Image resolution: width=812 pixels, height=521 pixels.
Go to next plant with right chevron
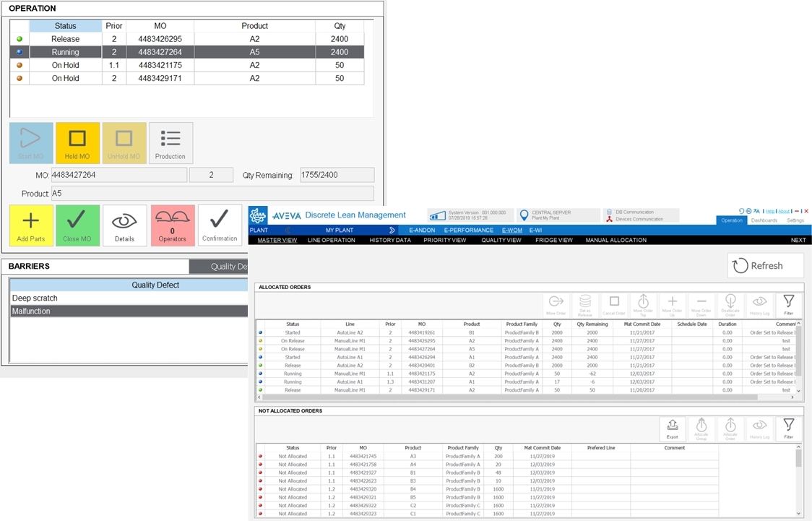(392, 230)
